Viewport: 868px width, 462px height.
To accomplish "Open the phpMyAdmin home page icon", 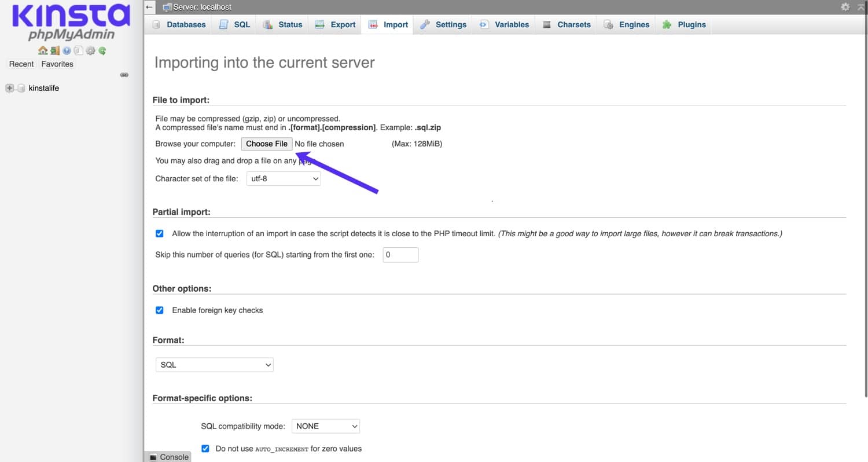I will (x=43, y=50).
